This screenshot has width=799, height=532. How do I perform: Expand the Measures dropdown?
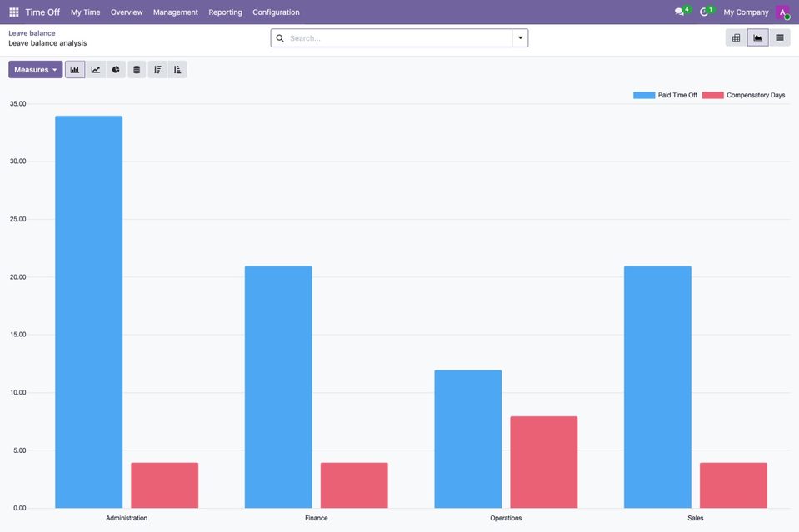coord(36,70)
